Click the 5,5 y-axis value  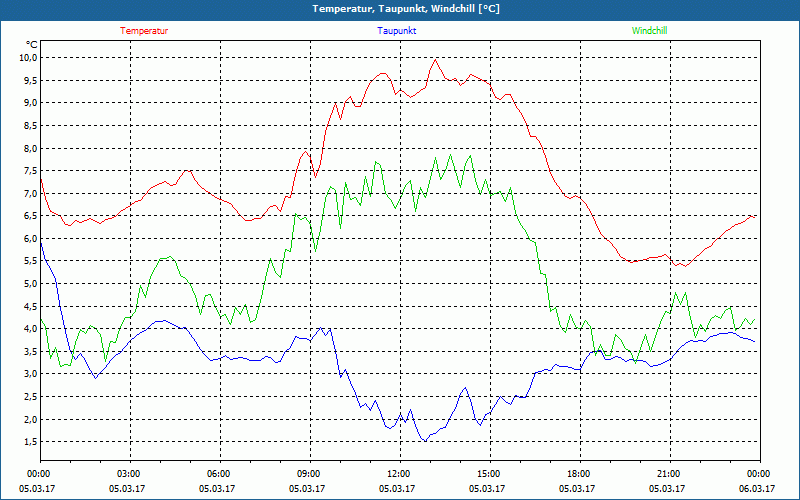pyautogui.click(x=31, y=261)
